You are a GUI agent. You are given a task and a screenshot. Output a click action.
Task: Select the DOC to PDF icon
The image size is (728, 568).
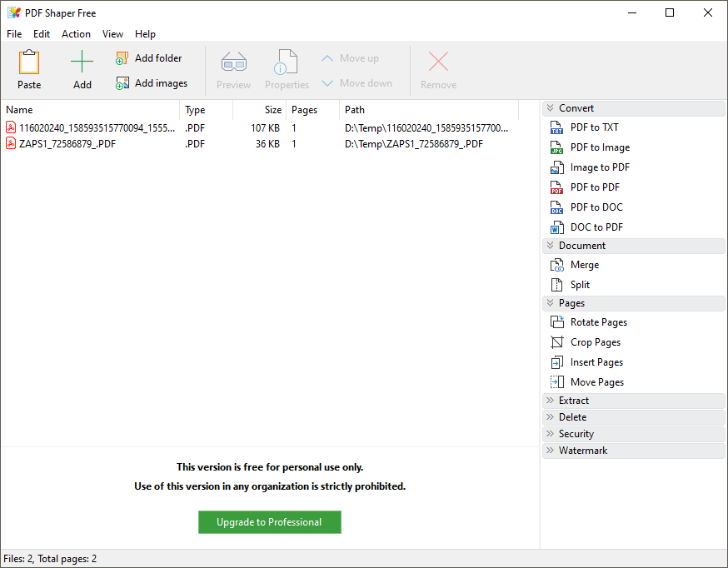tap(556, 227)
